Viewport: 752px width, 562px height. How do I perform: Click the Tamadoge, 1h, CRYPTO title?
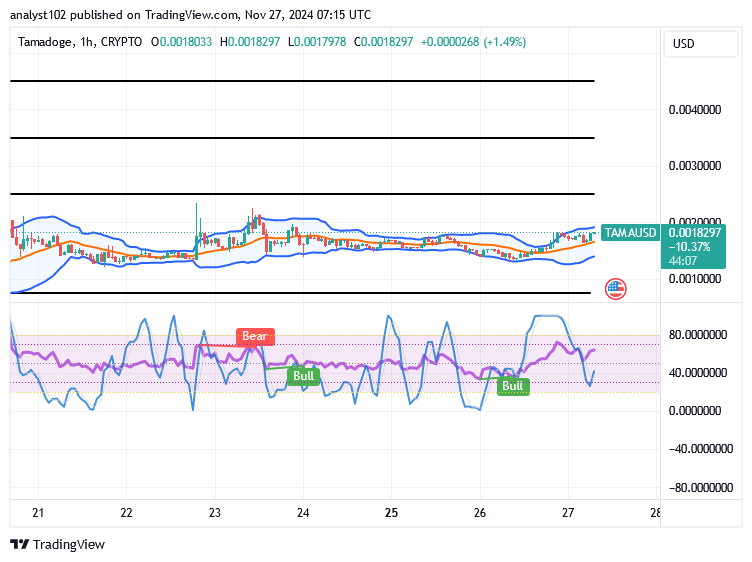click(80, 42)
